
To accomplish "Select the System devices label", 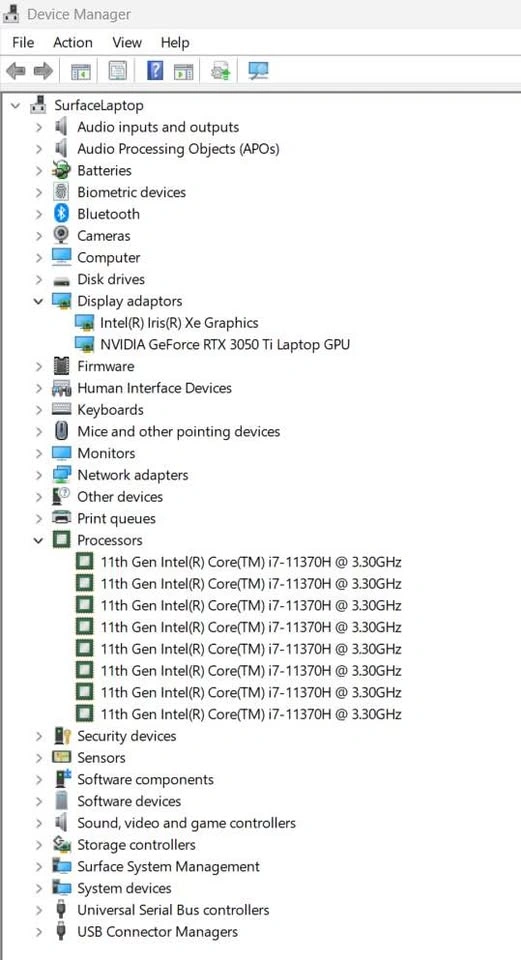I will 124,888.
